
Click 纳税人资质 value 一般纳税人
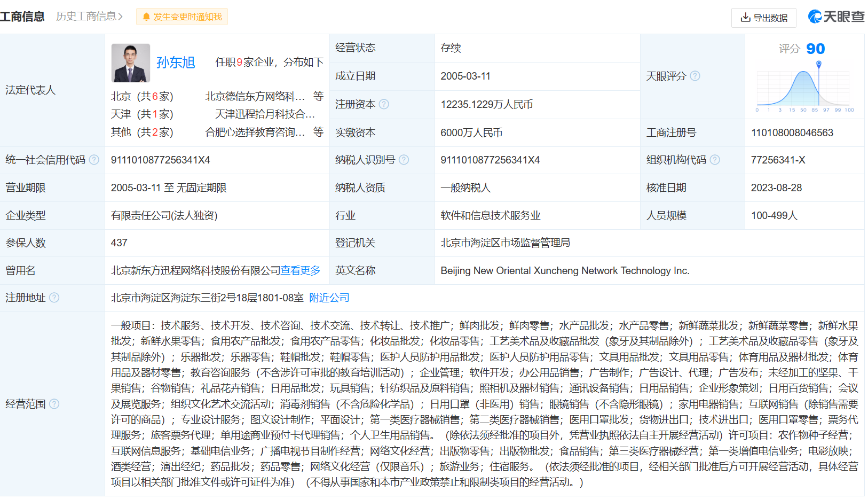[465, 188]
